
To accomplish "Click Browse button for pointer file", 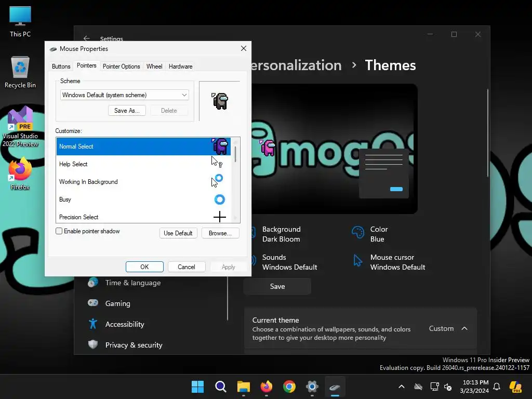I will pyautogui.click(x=220, y=233).
